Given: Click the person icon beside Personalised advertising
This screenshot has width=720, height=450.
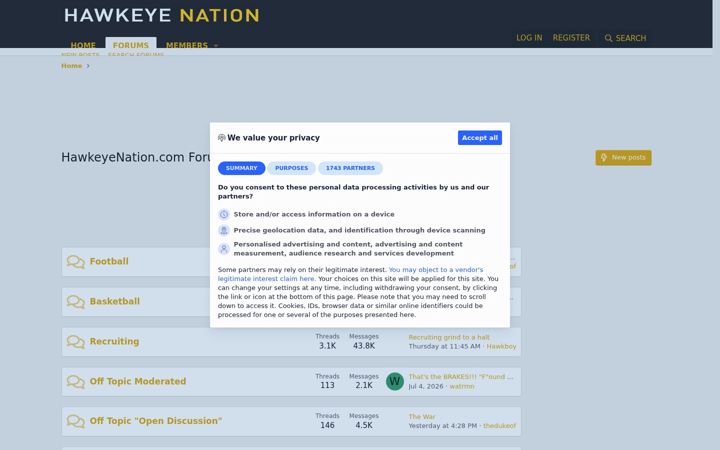Looking at the screenshot, I should point(224,249).
